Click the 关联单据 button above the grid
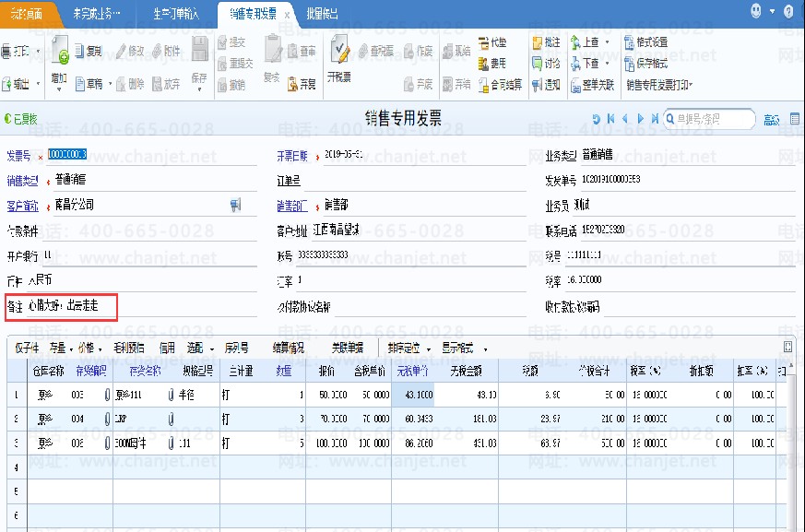This screenshot has height=532, width=805. (x=347, y=348)
